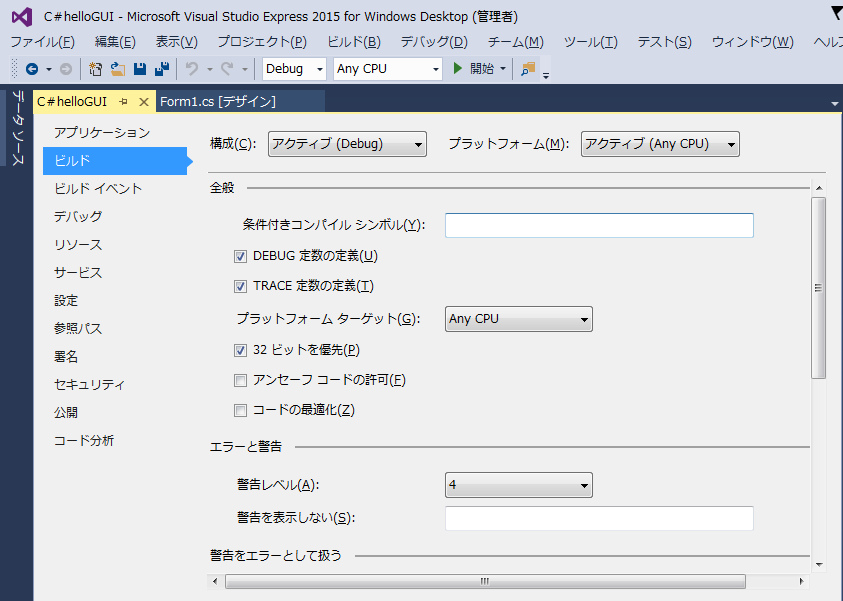
Task: Open the Any CPU solution platform dropdown
Action: click(388, 69)
